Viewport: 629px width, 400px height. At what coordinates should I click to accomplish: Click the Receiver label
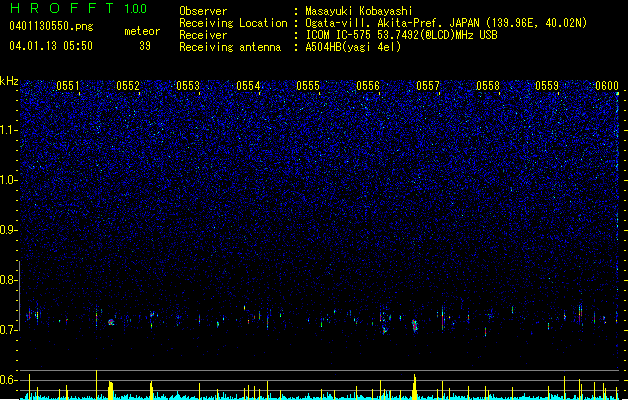203,35
